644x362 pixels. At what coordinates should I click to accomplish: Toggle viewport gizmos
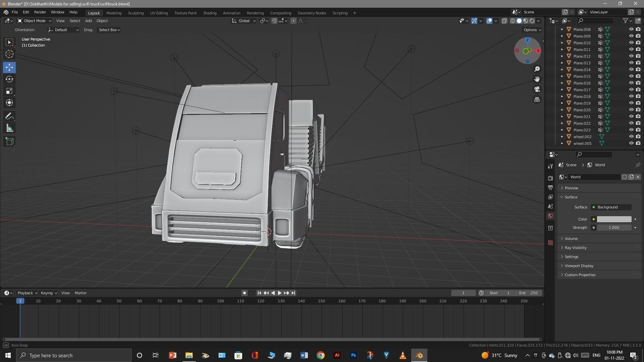[x=474, y=21]
